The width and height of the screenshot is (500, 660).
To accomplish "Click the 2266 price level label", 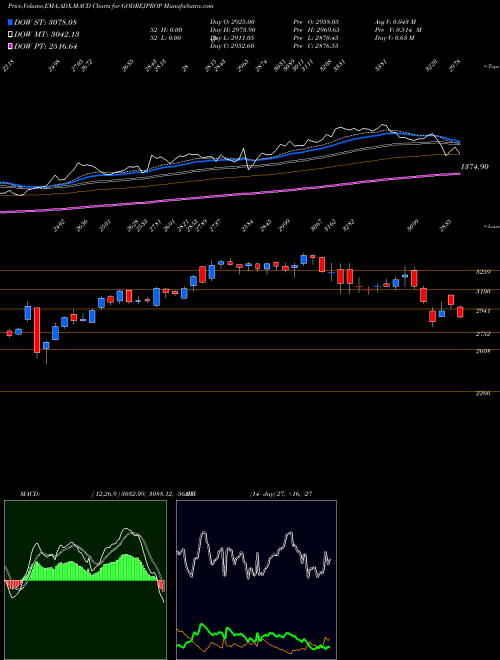I will [483, 394].
